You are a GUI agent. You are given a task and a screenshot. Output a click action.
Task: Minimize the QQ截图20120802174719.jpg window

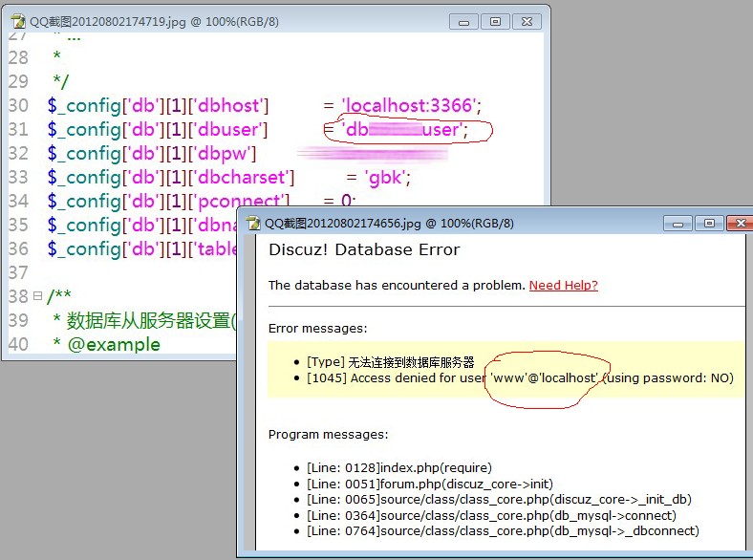pos(463,22)
